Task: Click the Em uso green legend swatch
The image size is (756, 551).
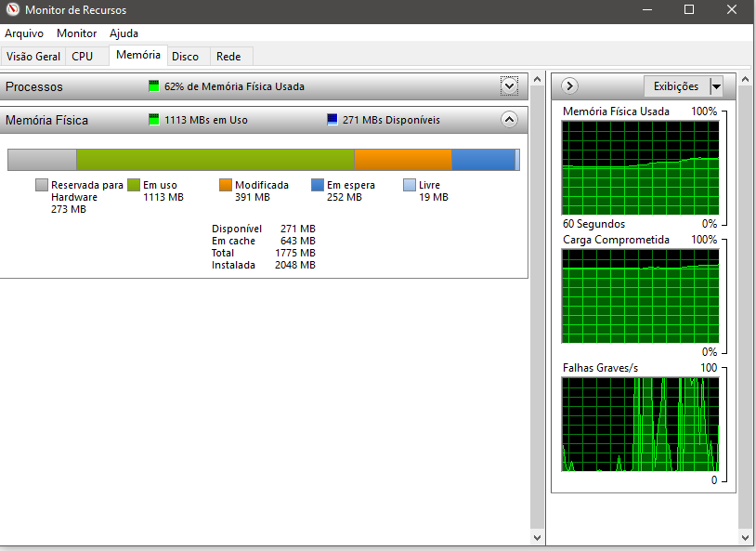Action: pos(134,185)
